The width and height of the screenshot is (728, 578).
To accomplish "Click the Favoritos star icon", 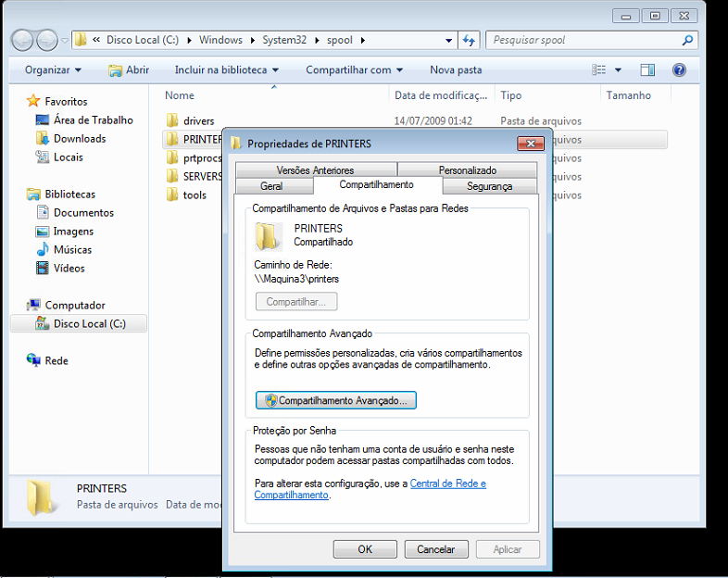I will 33,101.
